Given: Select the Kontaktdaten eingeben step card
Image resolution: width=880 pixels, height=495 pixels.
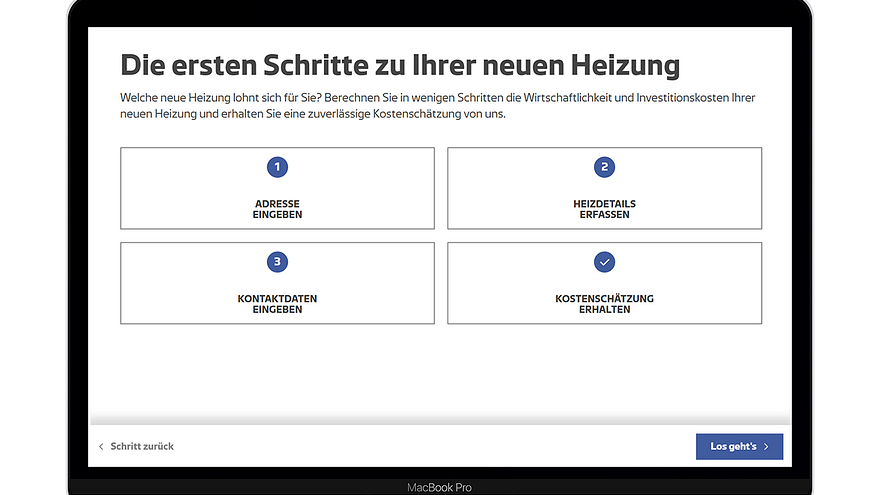Looking at the screenshot, I should (x=277, y=283).
